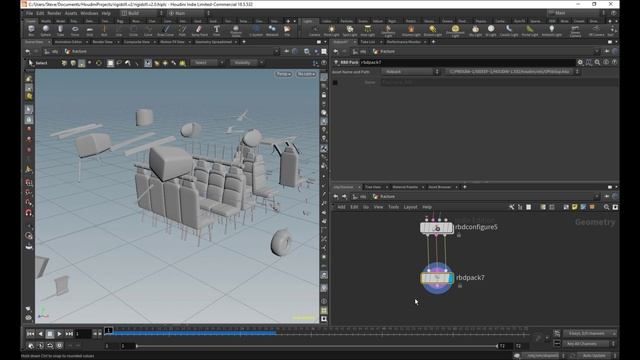Select the Torus shelf tool
Image resolution: width=640 pixels, height=360 pixels.
coord(75,30)
